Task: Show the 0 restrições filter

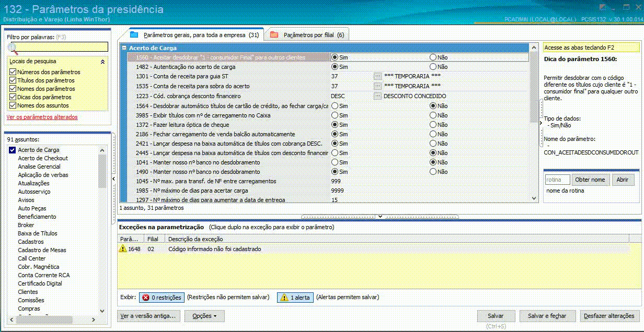Action: (162, 298)
